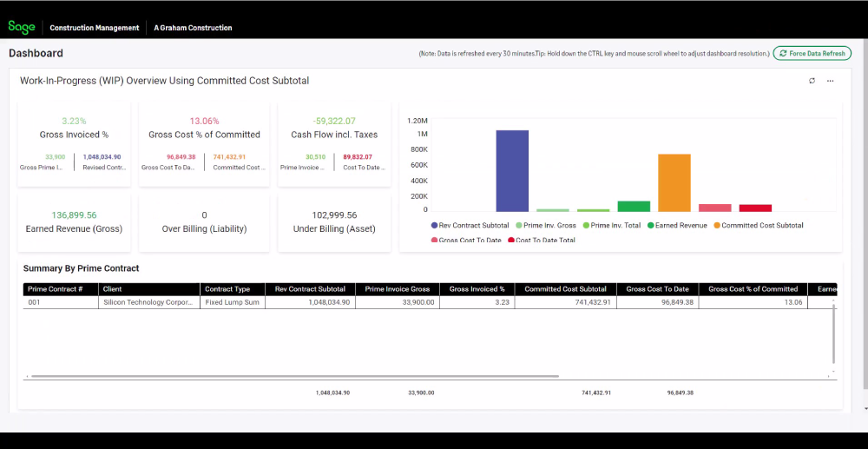Click the Sage logo
The height and width of the screenshot is (449, 868).
click(22, 27)
